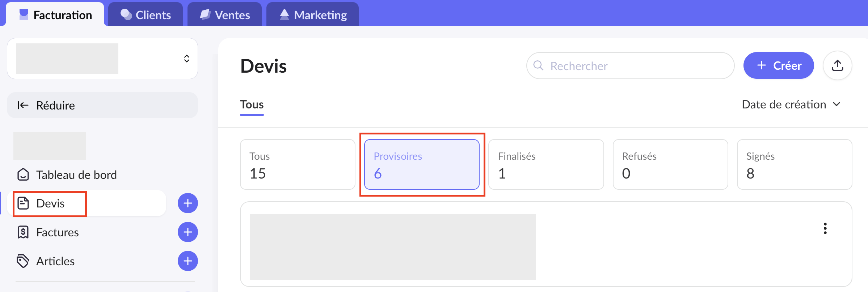
Task: Click the plus icon beside Devis
Action: tap(187, 203)
